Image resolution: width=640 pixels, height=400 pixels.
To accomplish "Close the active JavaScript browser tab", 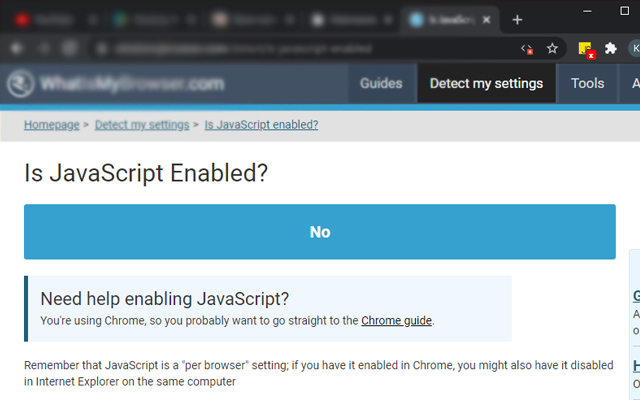I will point(486,20).
